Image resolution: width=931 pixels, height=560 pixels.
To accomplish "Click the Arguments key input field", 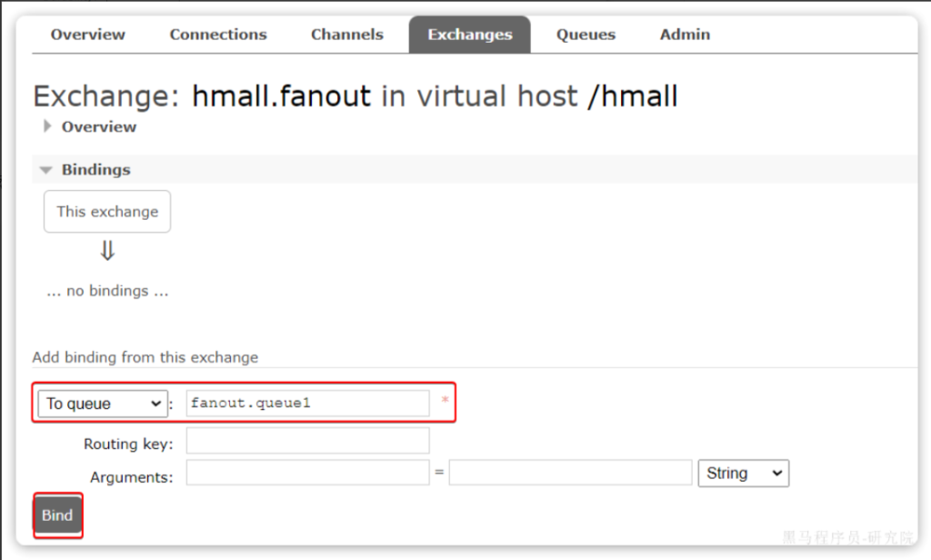I will click(x=307, y=473).
